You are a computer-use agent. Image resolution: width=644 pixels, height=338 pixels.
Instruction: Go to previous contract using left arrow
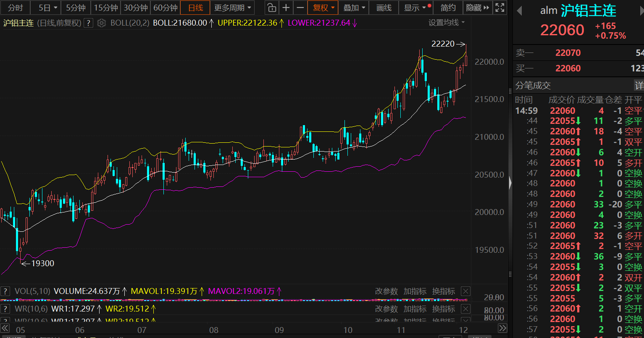(519, 11)
